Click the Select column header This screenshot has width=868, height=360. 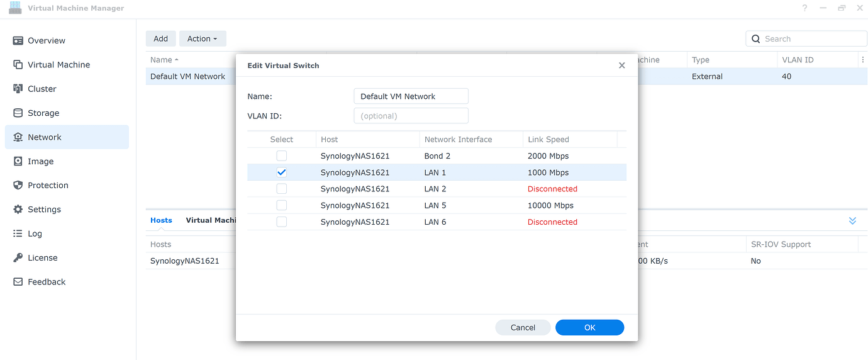(282, 139)
